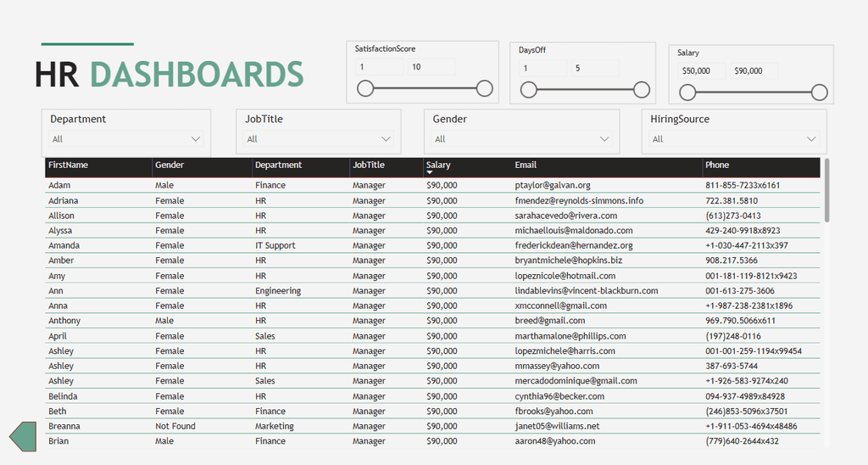
Task: Click the Salary column sort arrow
Action: coord(430,173)
